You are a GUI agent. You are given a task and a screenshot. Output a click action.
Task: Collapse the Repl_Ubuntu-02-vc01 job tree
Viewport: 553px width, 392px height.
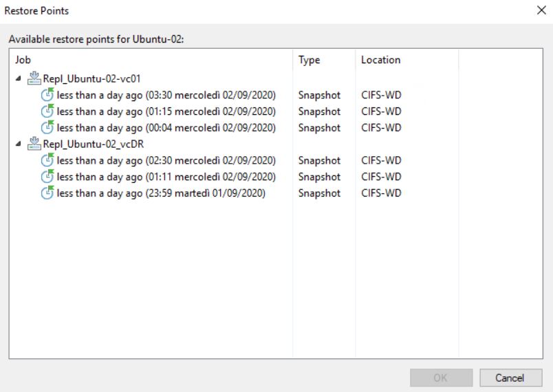(19, 78)
